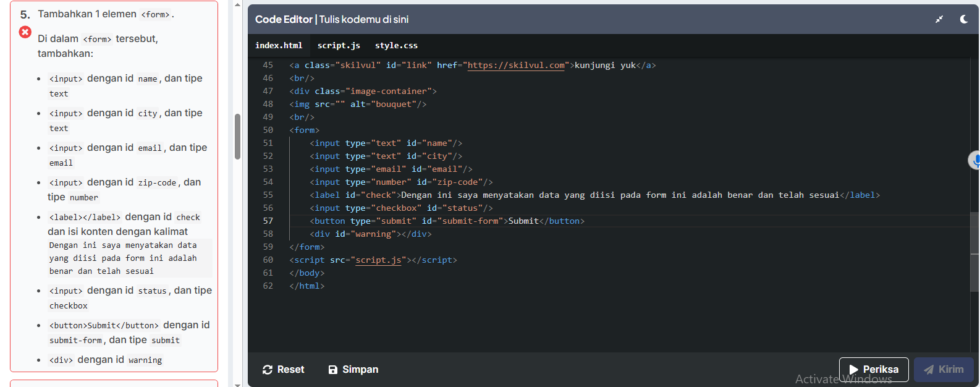The width and height of the screenshot is (980, 387).
Task: Click the "warning" id in the instructions
Action: [x=145, y=360]
